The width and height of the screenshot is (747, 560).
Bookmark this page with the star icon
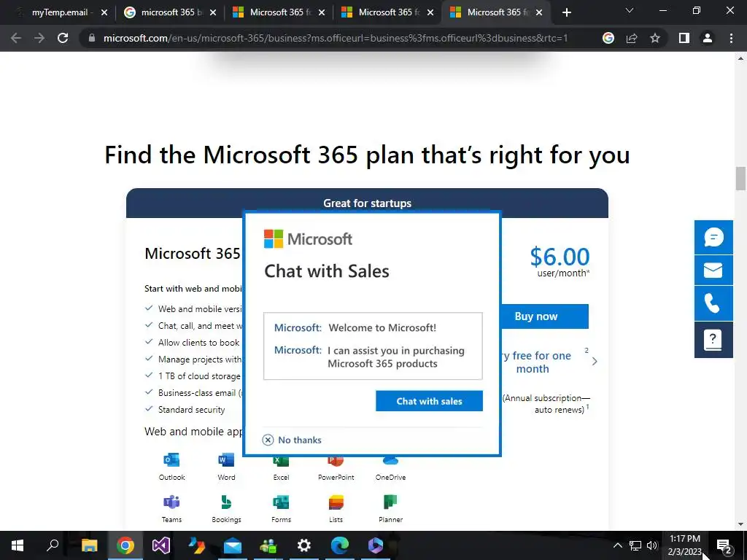(655, 38)
